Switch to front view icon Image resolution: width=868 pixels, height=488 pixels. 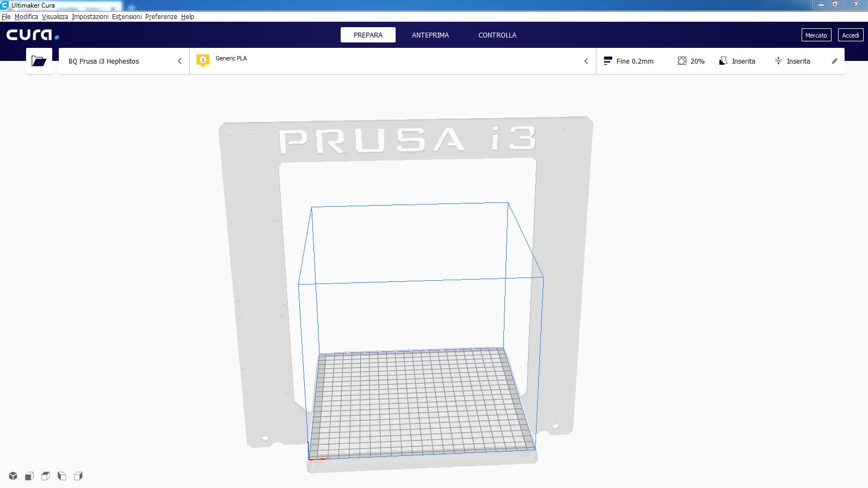pyautogui.click(x=29, y=476)
